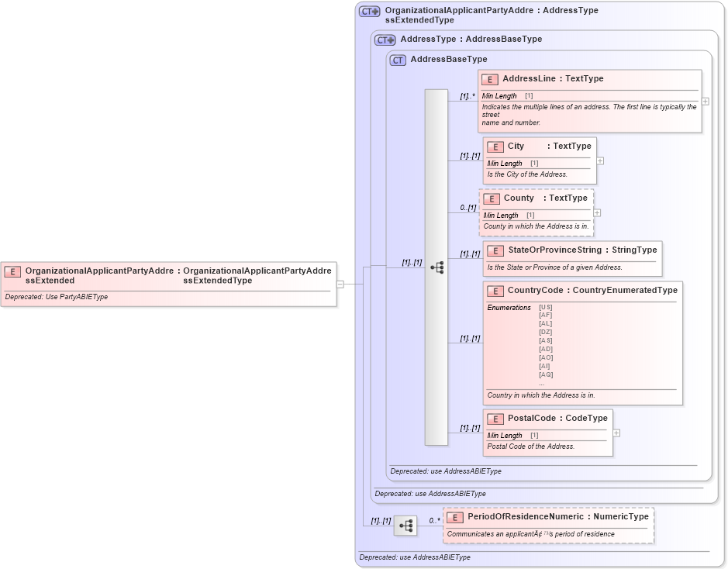Click the E icon on OrganizationalApplicantPartyAddressExtended box
This screenshot has width=728, height=569.
11,272
